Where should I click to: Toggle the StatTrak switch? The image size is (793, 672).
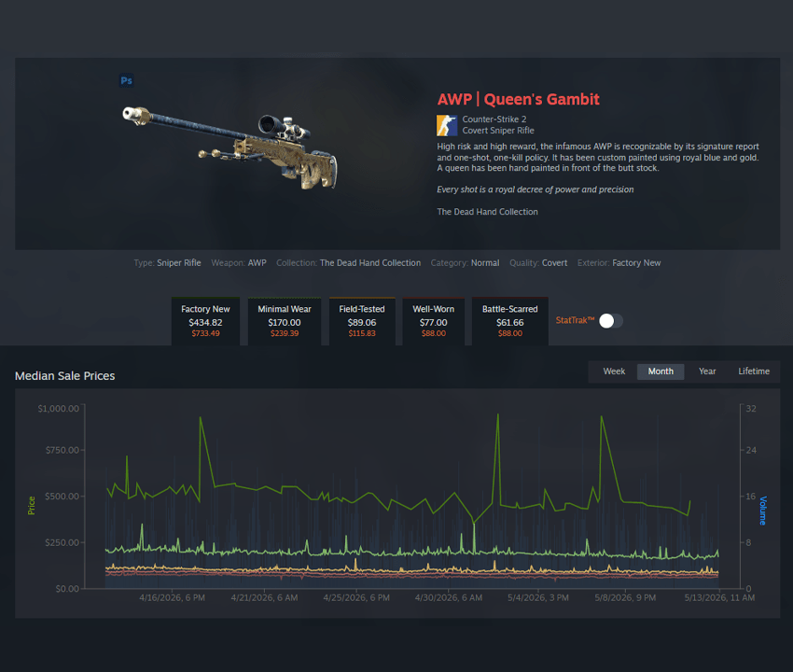coord(611,320)
